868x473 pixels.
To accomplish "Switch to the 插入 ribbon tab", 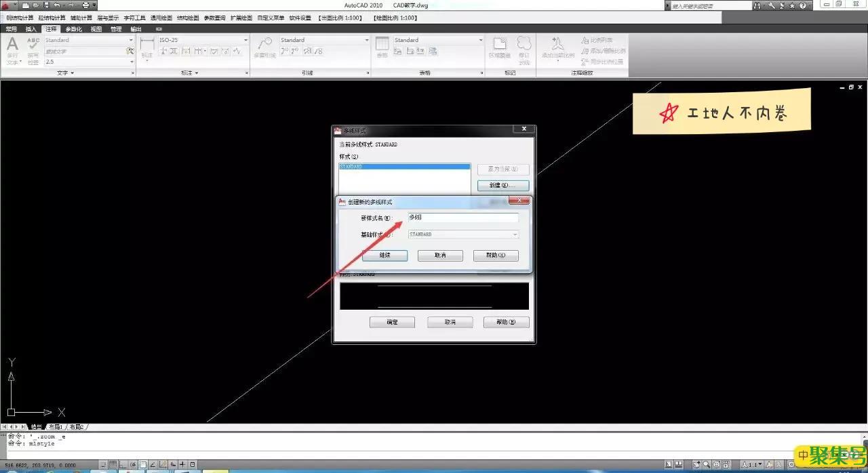I will click(x=31, y=29).
